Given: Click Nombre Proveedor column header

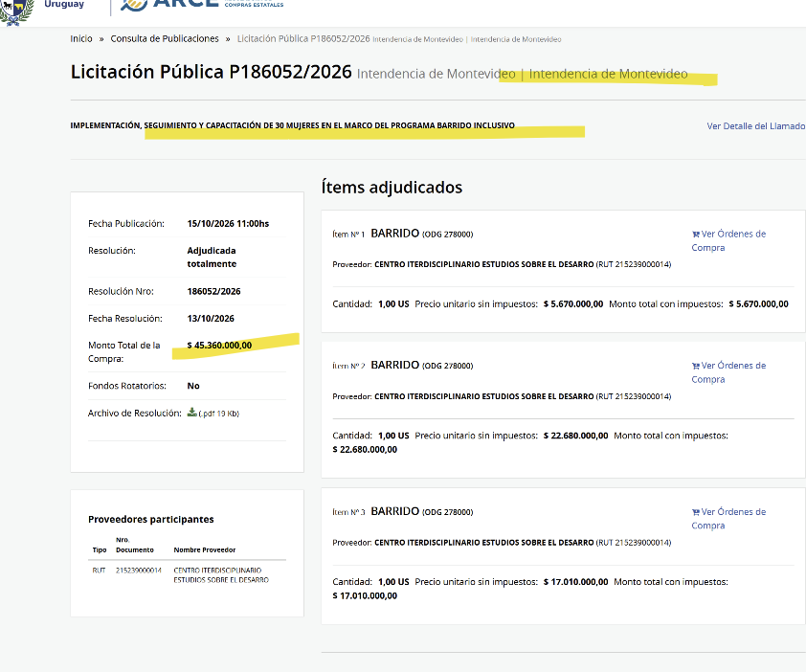Looking at the screenshot, I should click(x=205, y=550).
